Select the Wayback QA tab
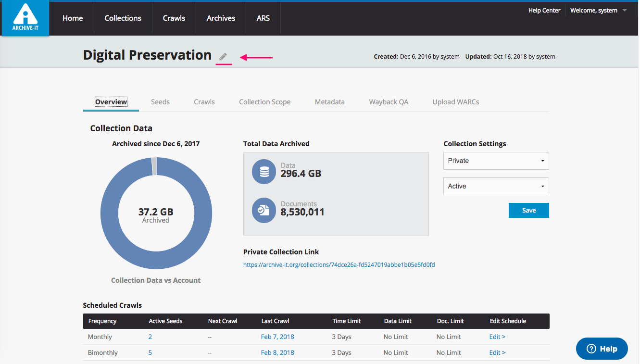Screen dimensions: 640x364 tap(389, 102)
